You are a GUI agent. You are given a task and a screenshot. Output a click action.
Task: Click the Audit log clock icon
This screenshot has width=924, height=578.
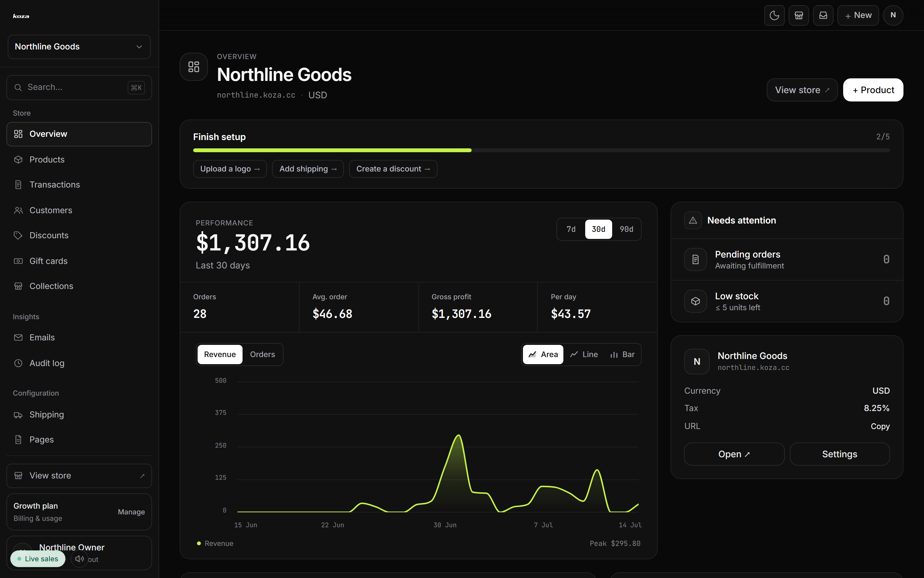click(x=18, y=363)
